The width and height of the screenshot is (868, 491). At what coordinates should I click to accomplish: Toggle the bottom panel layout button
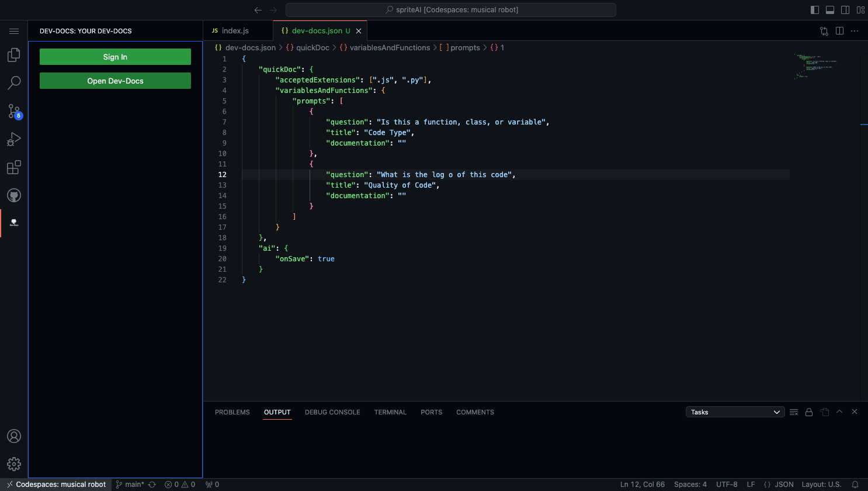[x=830, y=10]
